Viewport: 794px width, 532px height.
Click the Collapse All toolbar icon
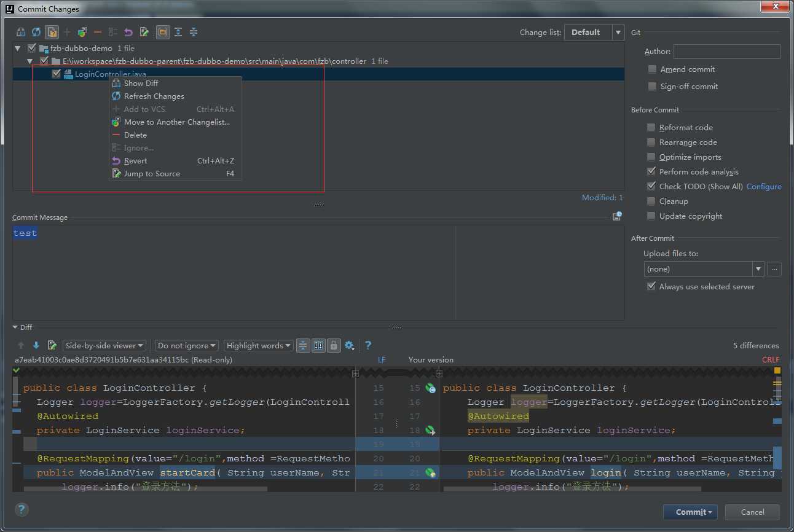(194, 32)
